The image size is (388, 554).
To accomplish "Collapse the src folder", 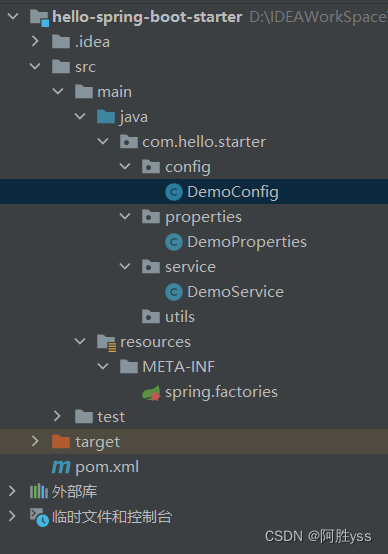I will [x=35, y=66].
